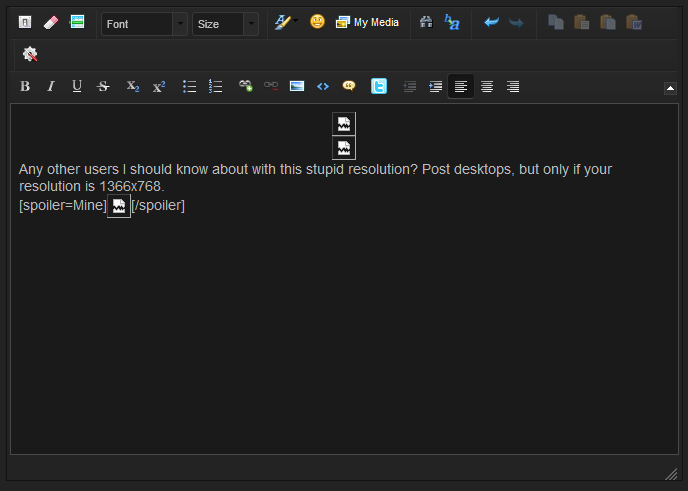
Task: Undo the last edit
Action: point(491,22)
